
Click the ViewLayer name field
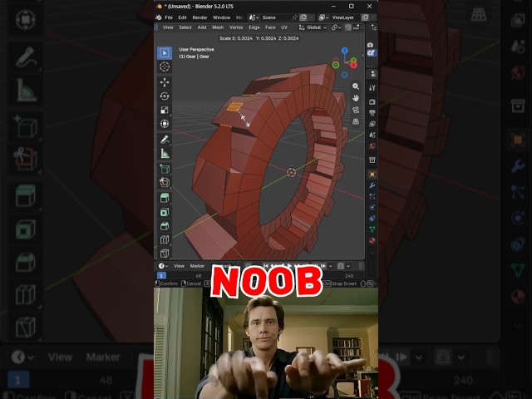click(x=345, y=17)
